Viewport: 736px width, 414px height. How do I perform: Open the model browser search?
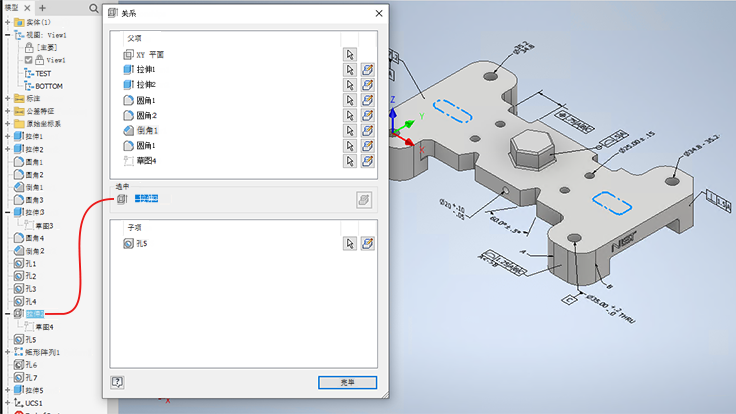click(93, 8)
